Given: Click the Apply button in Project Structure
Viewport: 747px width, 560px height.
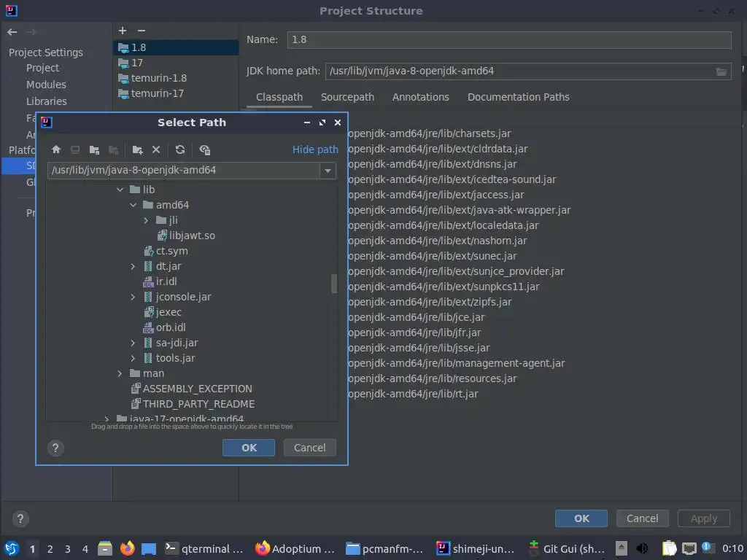Looking at the screenshot, I should point(704,518).
